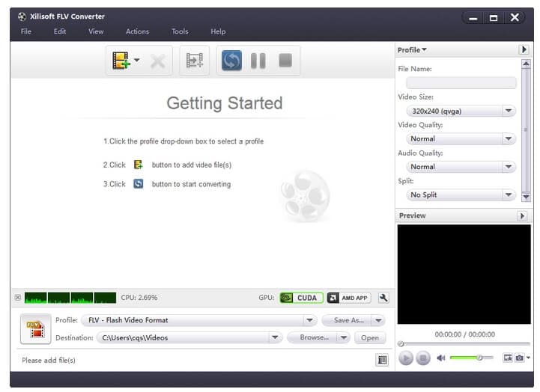Open the Help menu
540x392 pixels.
(218, 31)
